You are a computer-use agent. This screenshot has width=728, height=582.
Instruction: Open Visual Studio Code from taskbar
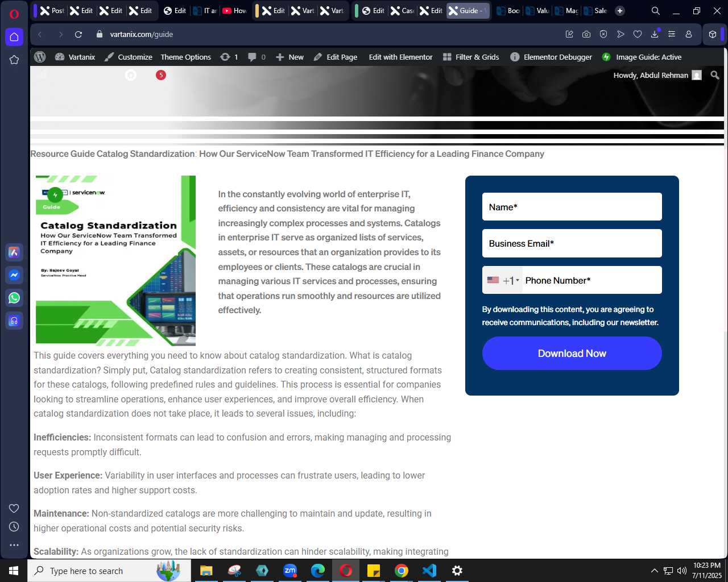(x=429, y=571)
